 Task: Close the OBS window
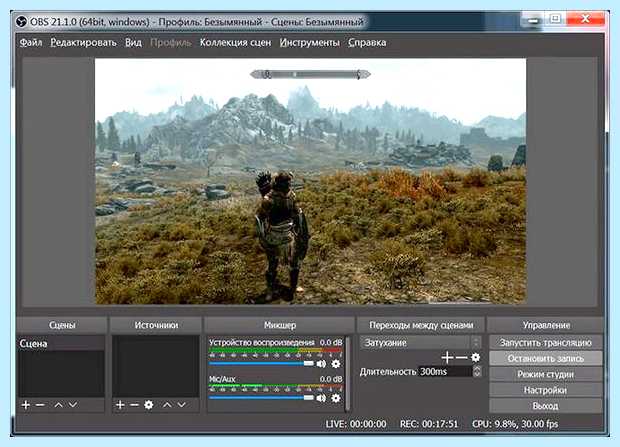pos(586,19)
